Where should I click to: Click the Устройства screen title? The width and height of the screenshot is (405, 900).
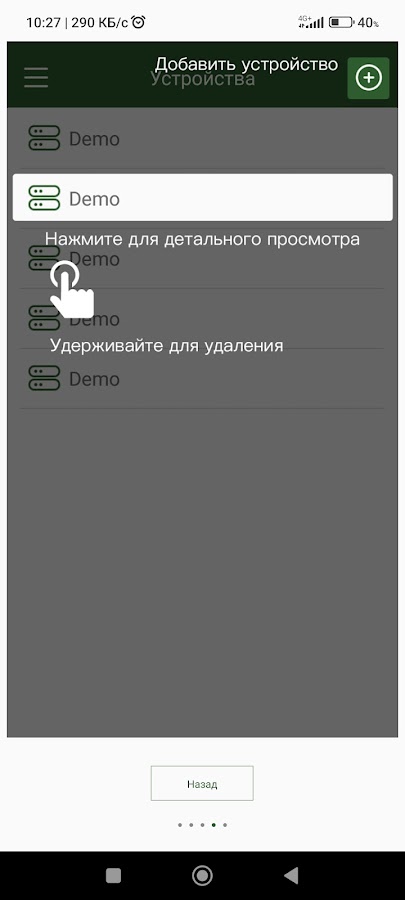(x=202, y=78)
